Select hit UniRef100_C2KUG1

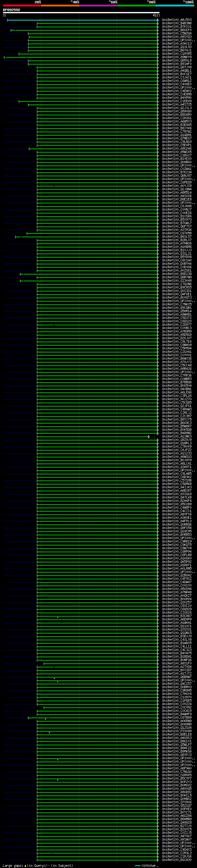point(177,118)
